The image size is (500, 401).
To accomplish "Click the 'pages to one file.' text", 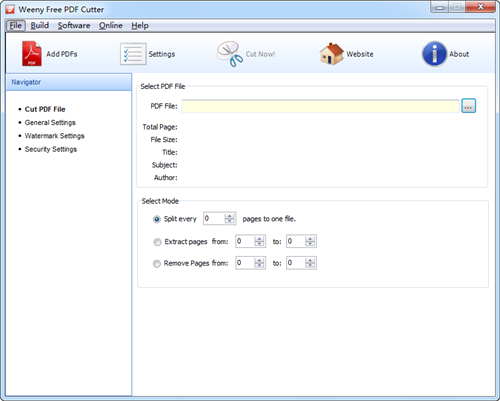I will (269, 219).
